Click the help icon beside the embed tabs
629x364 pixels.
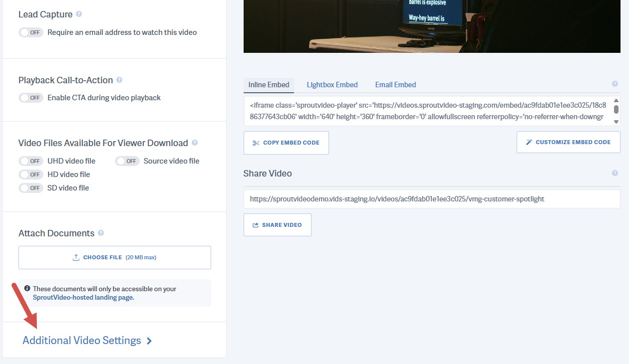(615, 84)
